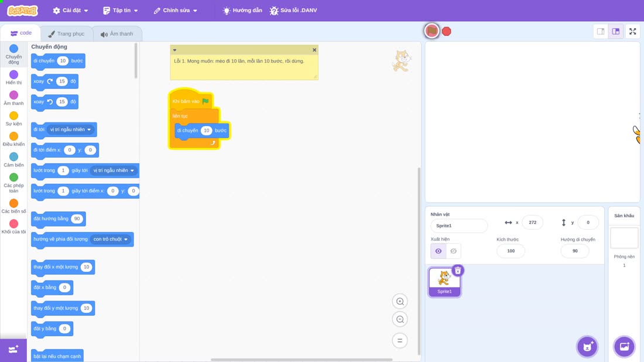Open the Hướng dẫn tutorials
This screenshot has height=362, width=644.
click(x=242, y=11)
